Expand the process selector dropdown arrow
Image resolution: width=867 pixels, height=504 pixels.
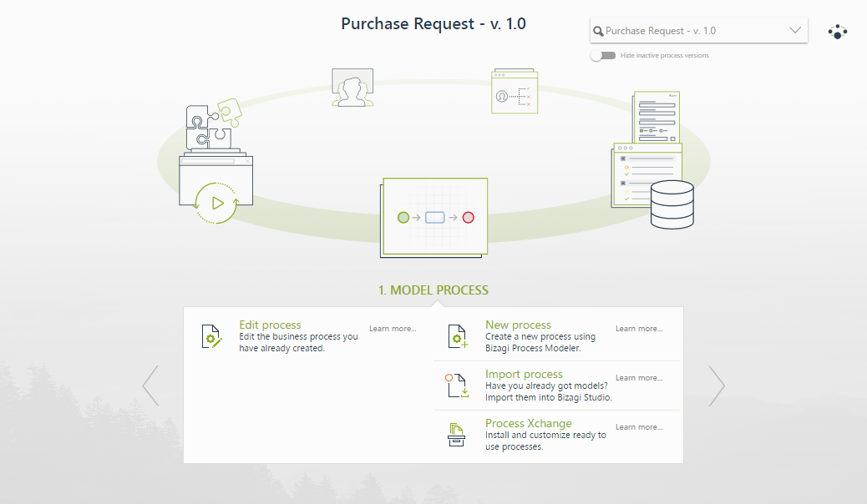click(x=795, y=30)
